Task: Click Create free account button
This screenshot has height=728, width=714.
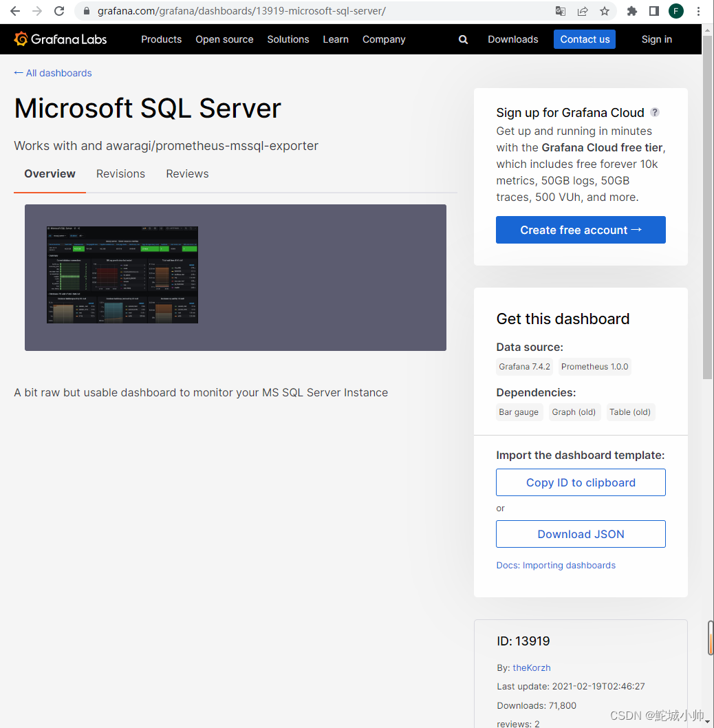Action: (x=581, y=230)
